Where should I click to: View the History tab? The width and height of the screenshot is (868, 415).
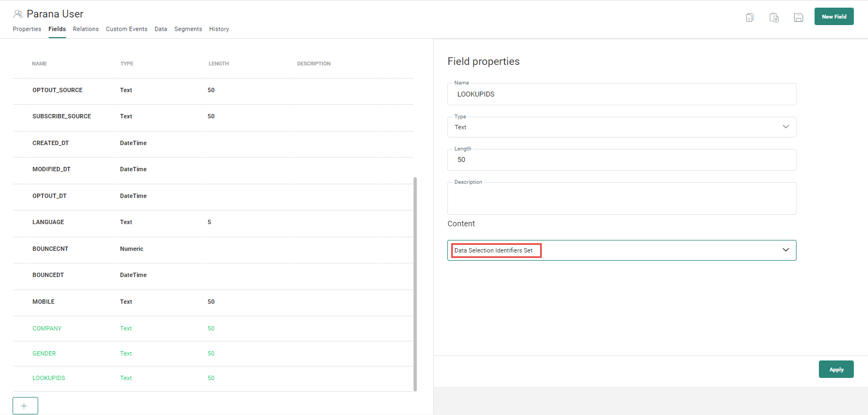(219, 29)
